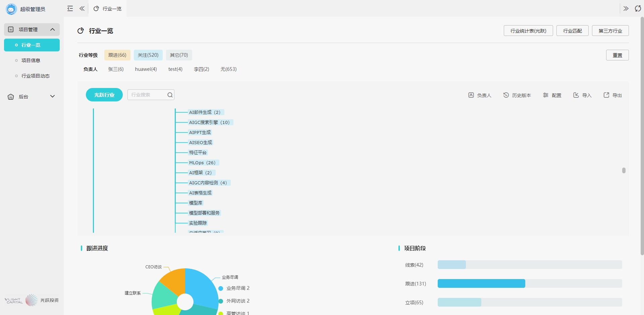Click the refresh icon at top right
The image size is (644, 315).
click(x=638, y=8)
